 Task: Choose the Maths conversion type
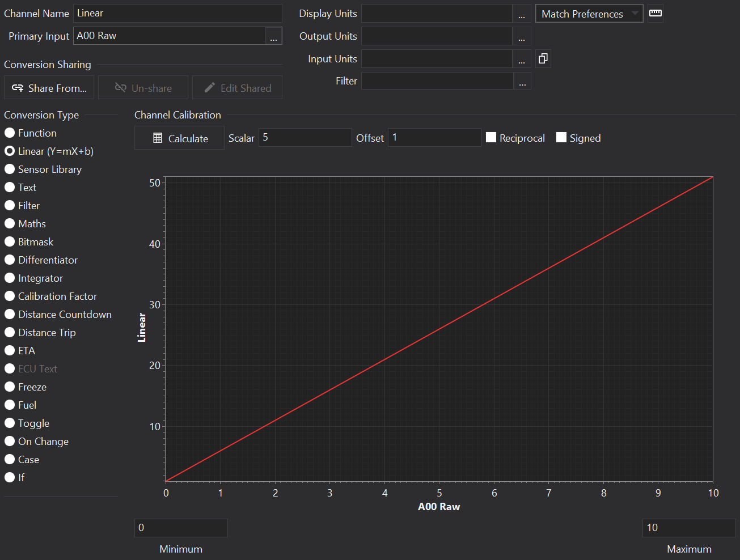click(10, 223)
